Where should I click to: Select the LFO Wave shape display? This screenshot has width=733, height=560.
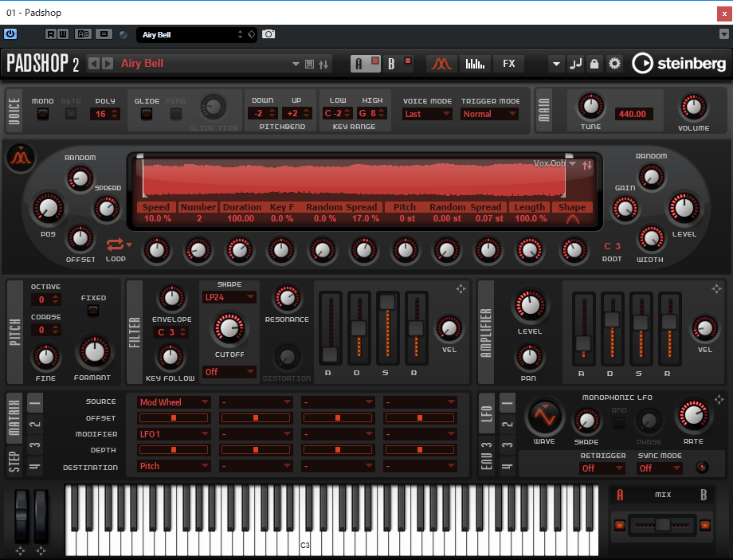pyautogui.click(x=544, y=416)
